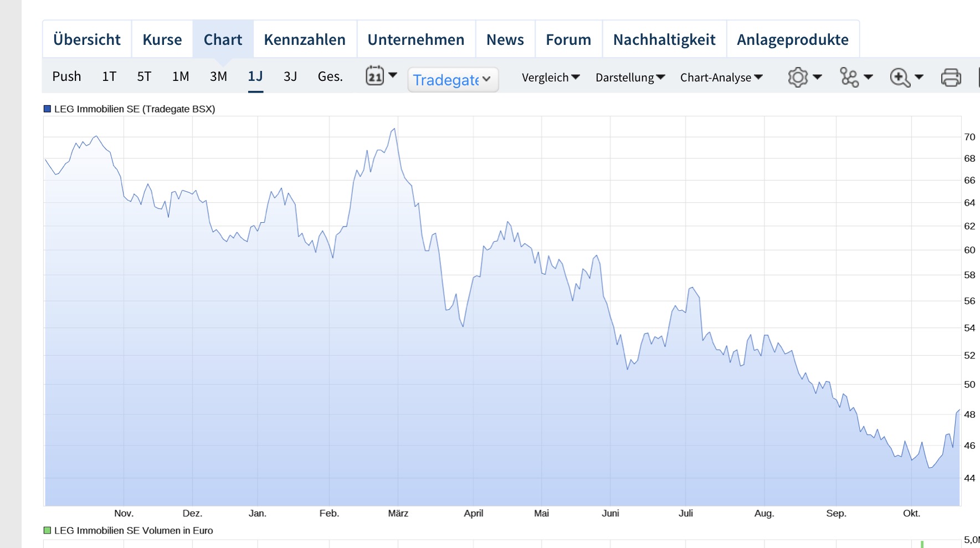Click the zoom magnifier icon
This screenshot has width=980, height=548.
click(x=900, y=78)
